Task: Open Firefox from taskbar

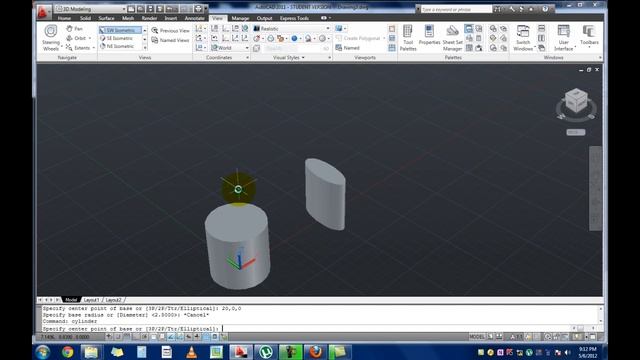Action: (x=315, y=352)
